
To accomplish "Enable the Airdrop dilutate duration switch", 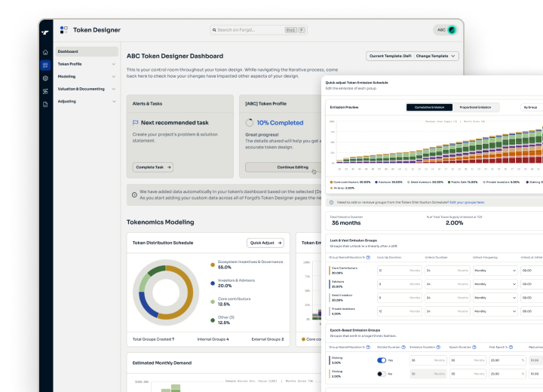I will (382, 373).
